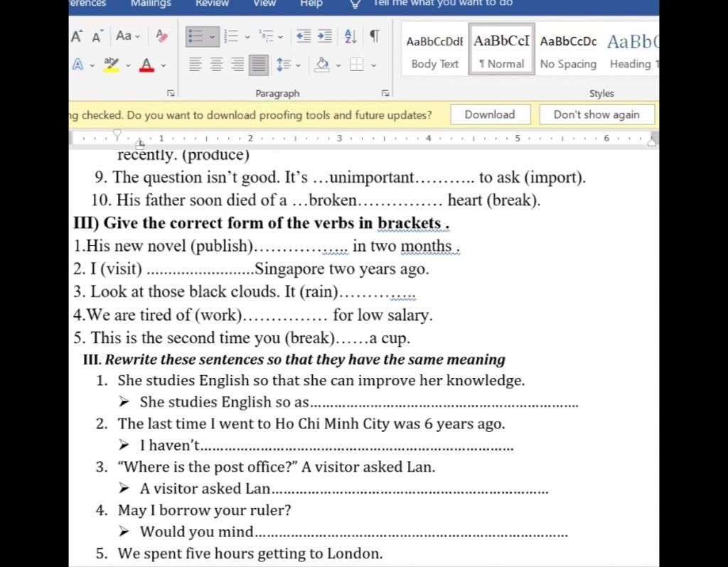728x567 pixels.
Task: Apply paragraph shading with paint bucket
Action: click(x=321, y=65)
